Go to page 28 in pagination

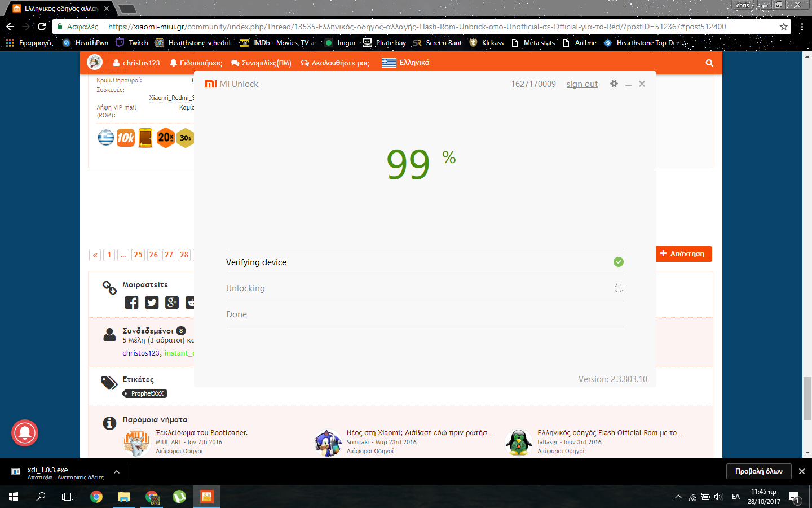184,255
